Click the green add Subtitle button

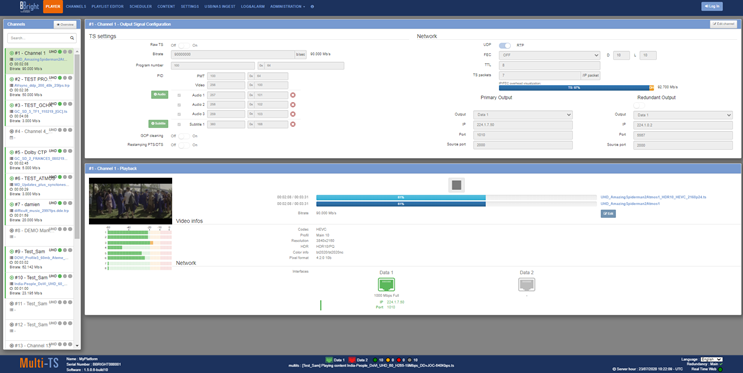tap(159, 124)
